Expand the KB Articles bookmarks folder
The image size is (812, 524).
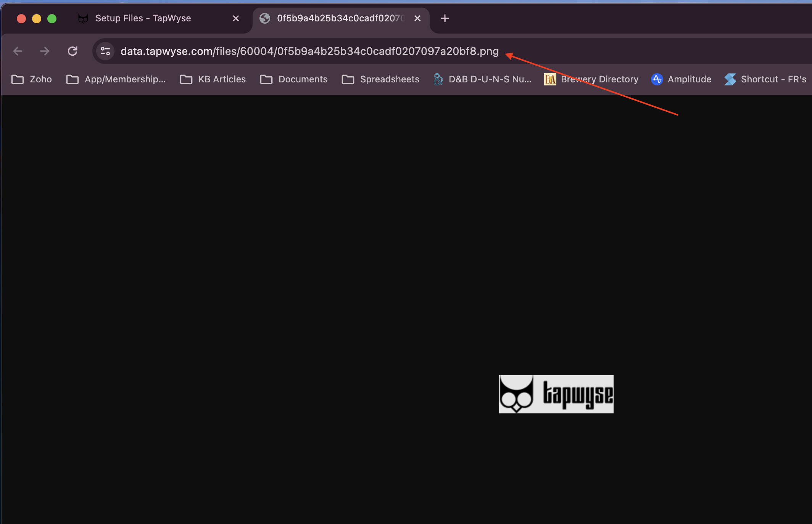point(213,79)
